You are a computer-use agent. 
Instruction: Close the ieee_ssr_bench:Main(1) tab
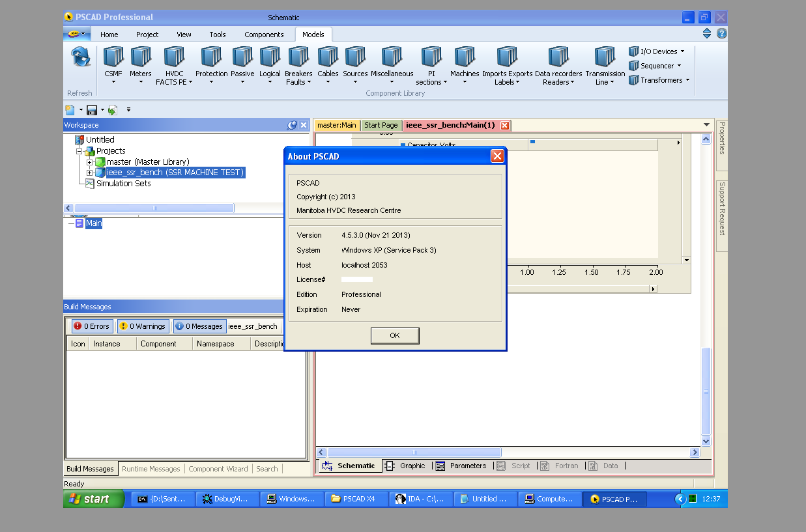(504, 125)
